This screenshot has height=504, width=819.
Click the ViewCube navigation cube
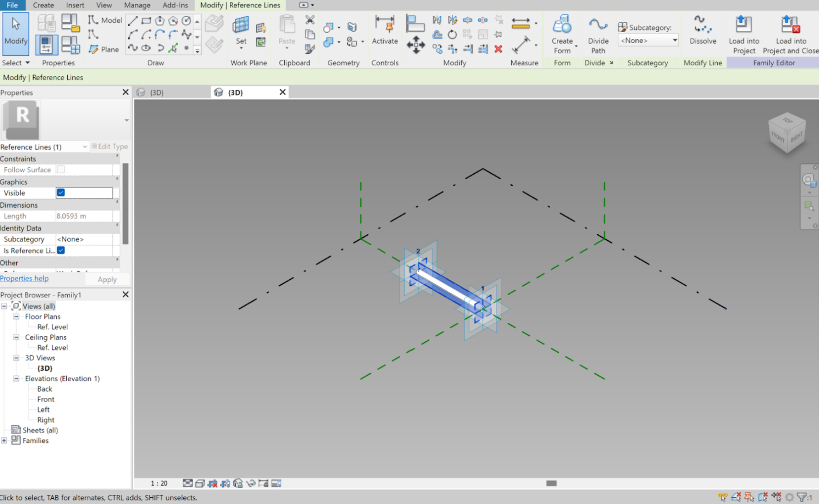tap(787, 132)
